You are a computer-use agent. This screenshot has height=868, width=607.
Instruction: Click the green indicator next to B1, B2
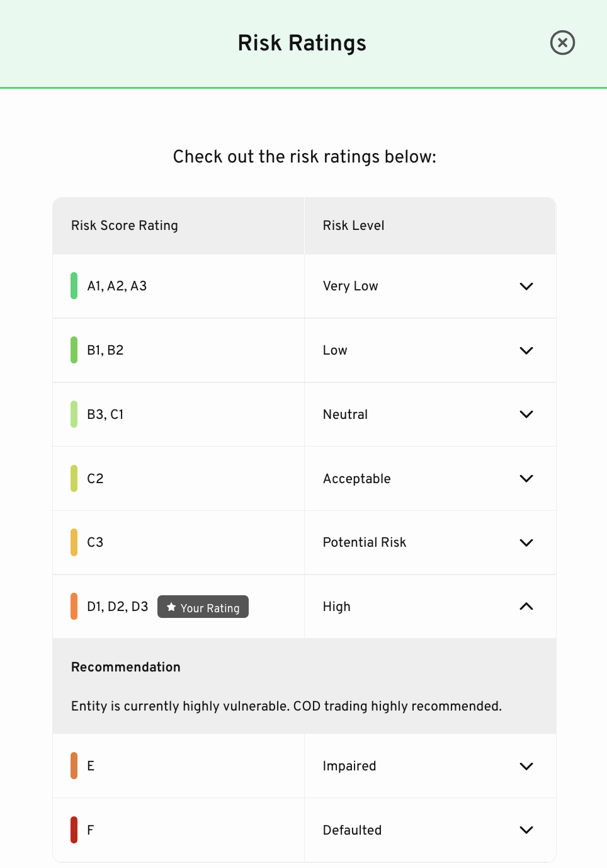[73, 350]
